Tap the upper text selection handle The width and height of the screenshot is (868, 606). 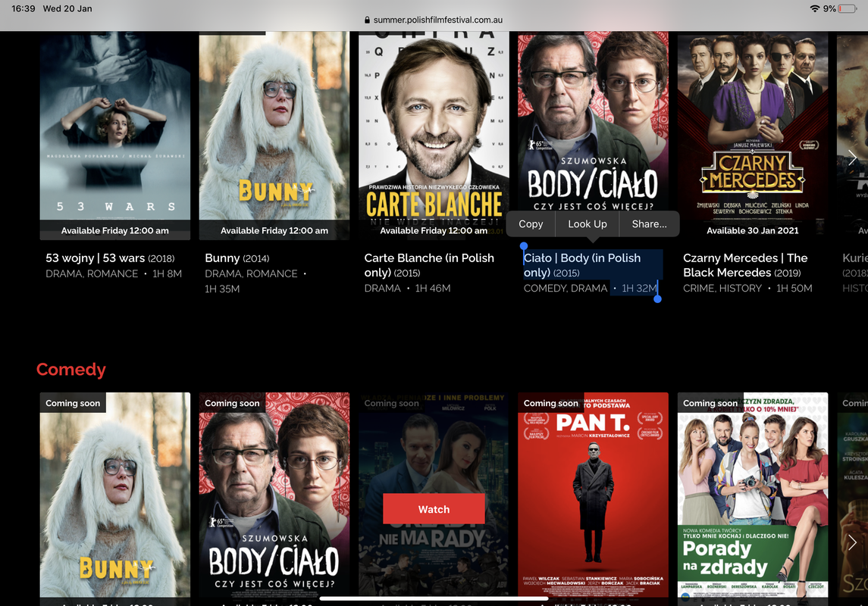point(524,246)
